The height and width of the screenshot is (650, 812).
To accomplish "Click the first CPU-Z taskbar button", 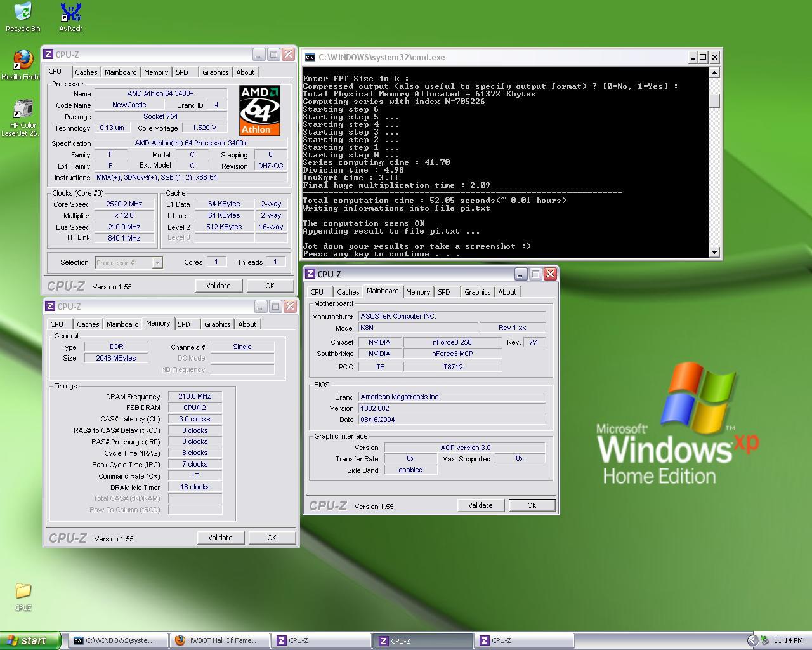I will [322, 640].
